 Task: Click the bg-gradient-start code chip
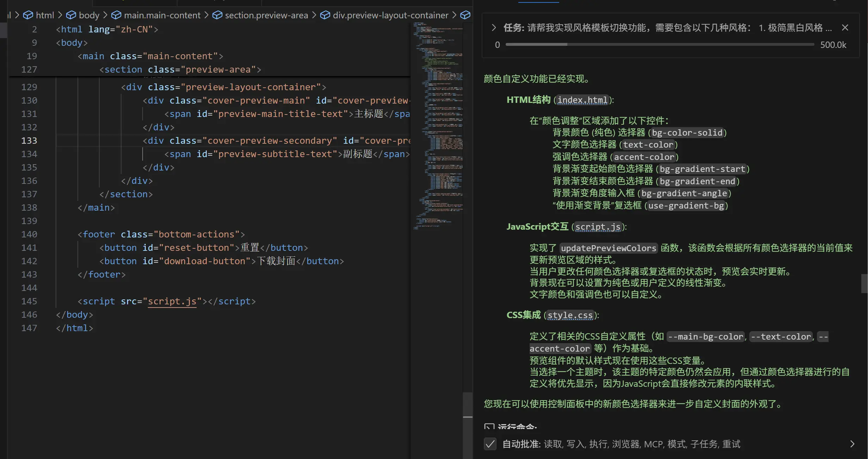pos(702,169)
